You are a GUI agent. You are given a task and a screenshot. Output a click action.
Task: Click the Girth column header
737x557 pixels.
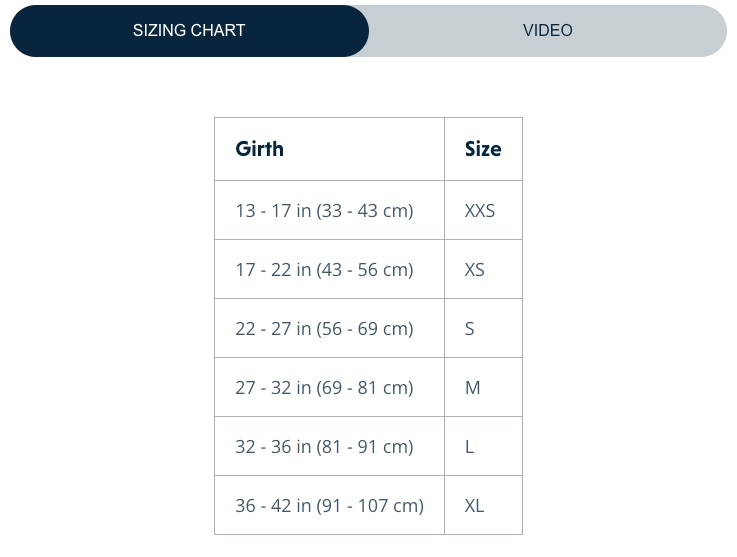(x=329, y=149)
